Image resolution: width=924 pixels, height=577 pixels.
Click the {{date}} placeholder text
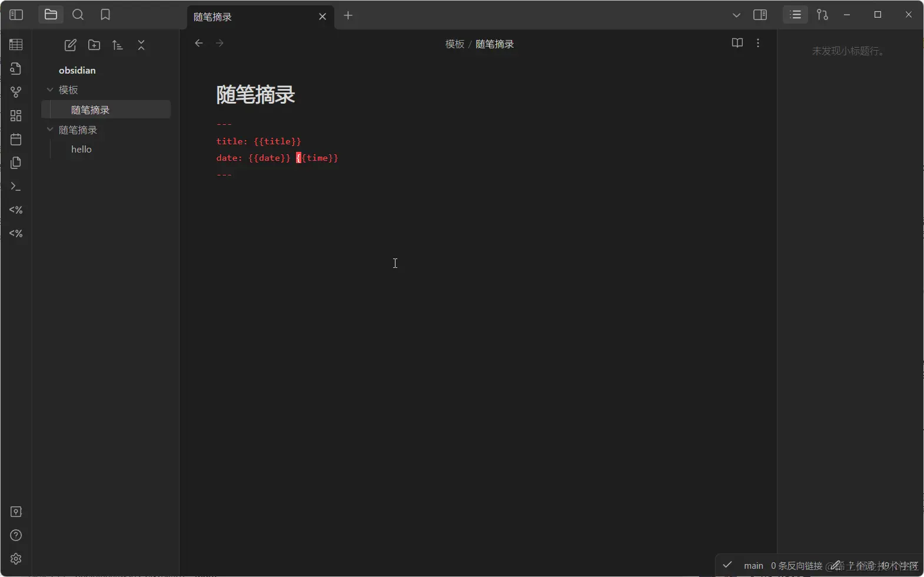pos(270,158)
